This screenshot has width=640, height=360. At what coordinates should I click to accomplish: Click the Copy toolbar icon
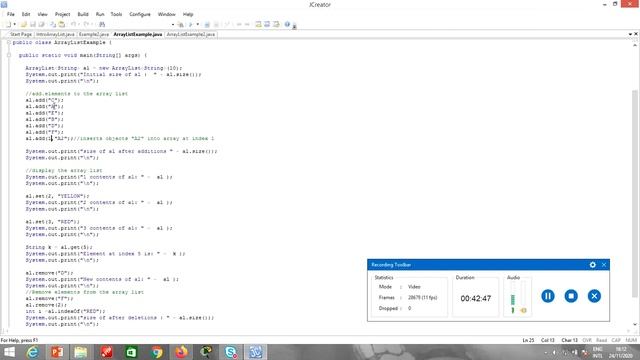(x=53, y=24)
